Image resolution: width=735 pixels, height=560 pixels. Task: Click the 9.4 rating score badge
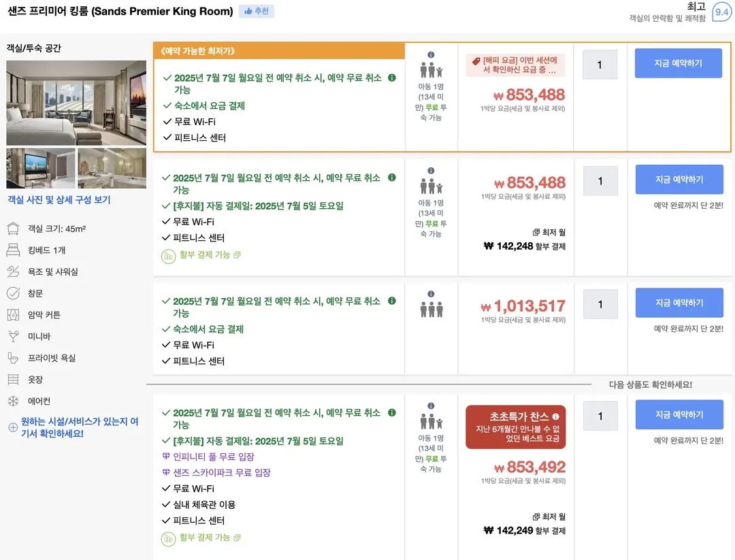pyautogui.click(x=722, y=12)
